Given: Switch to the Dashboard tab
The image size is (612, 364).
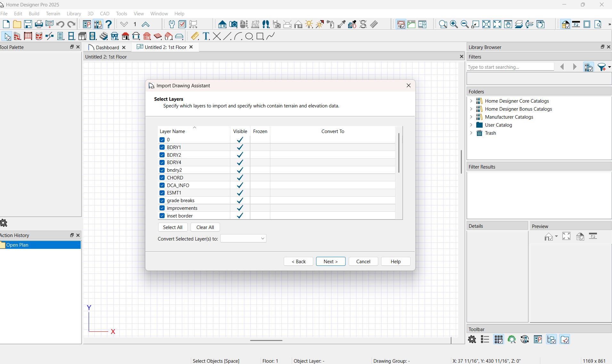Looking at the screenshot, I should 107,47.
